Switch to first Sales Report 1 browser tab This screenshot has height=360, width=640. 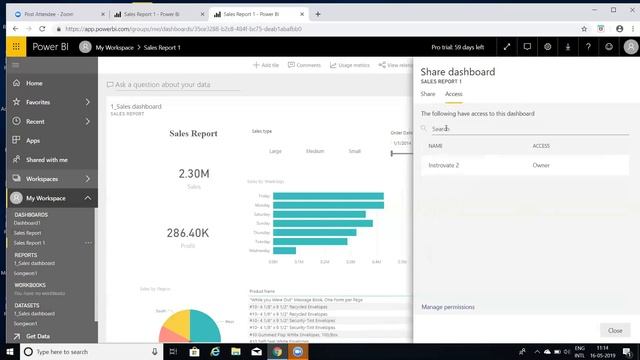point(159,14)
